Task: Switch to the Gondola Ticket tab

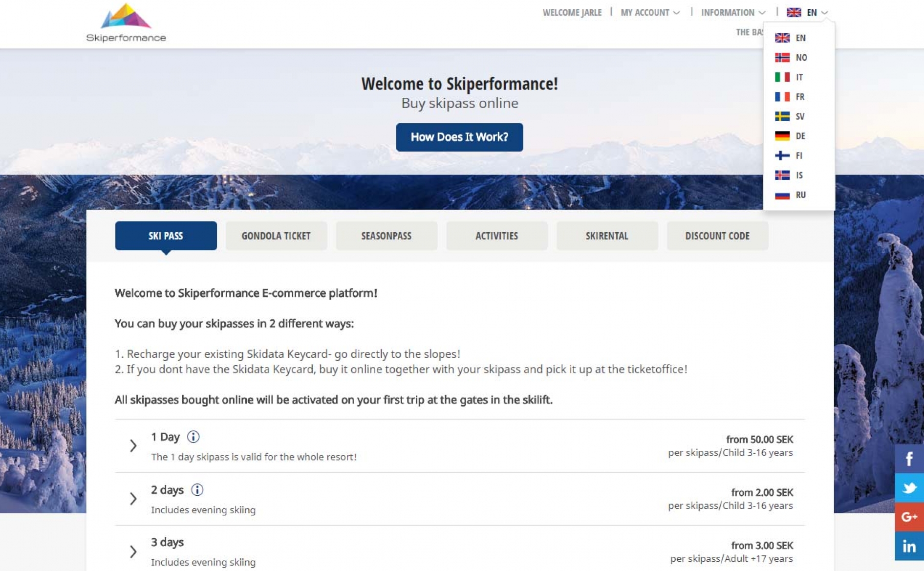Action: click(x=276, y=236)
